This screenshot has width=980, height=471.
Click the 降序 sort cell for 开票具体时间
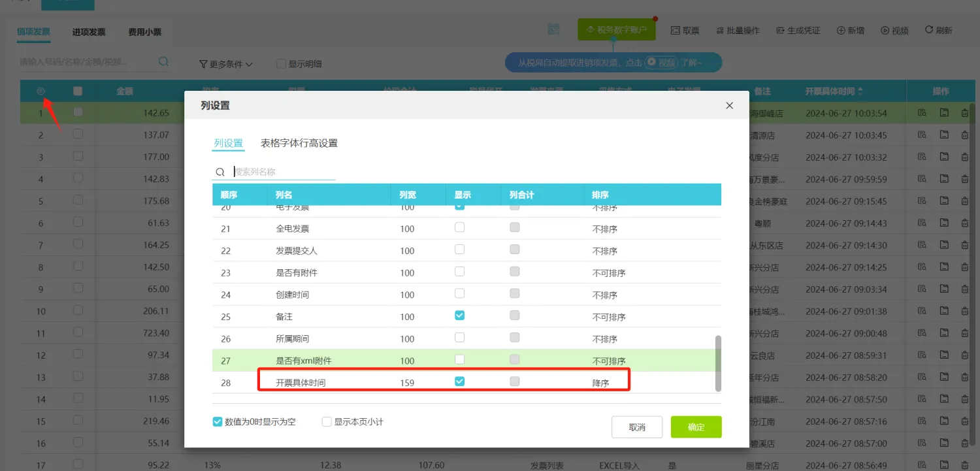600,383
